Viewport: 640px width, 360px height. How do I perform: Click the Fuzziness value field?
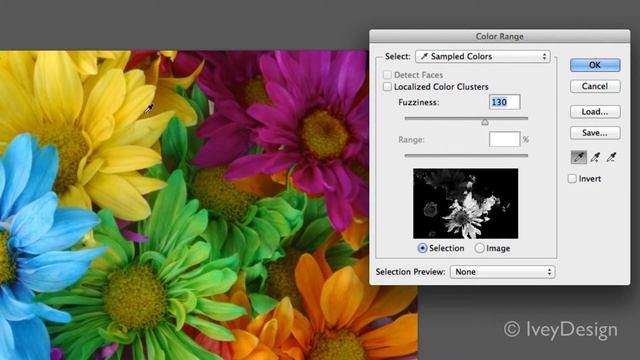coord(504,102)
